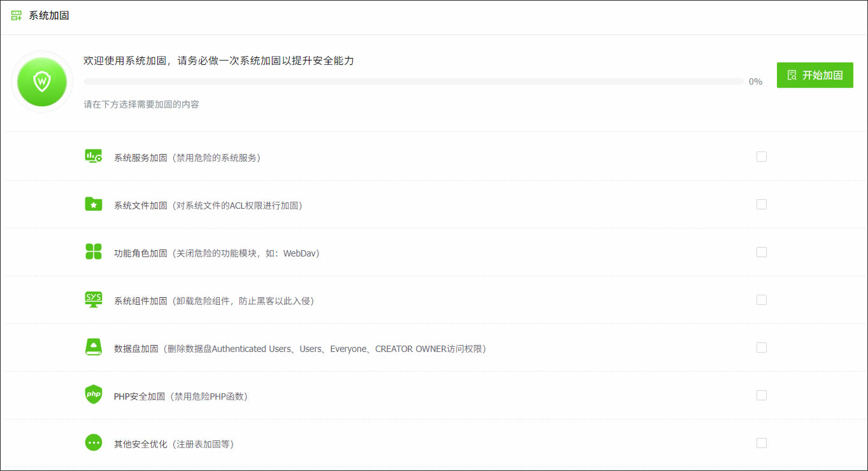Click the hardening progress bar
Viewport: 868px width, 471px height.
tap(413, 81)
